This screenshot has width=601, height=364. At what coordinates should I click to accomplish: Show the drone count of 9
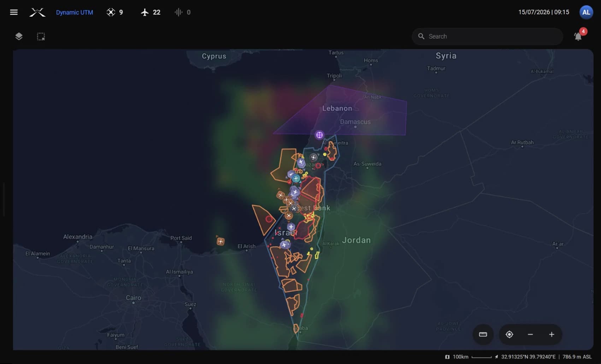coord(115,12)
